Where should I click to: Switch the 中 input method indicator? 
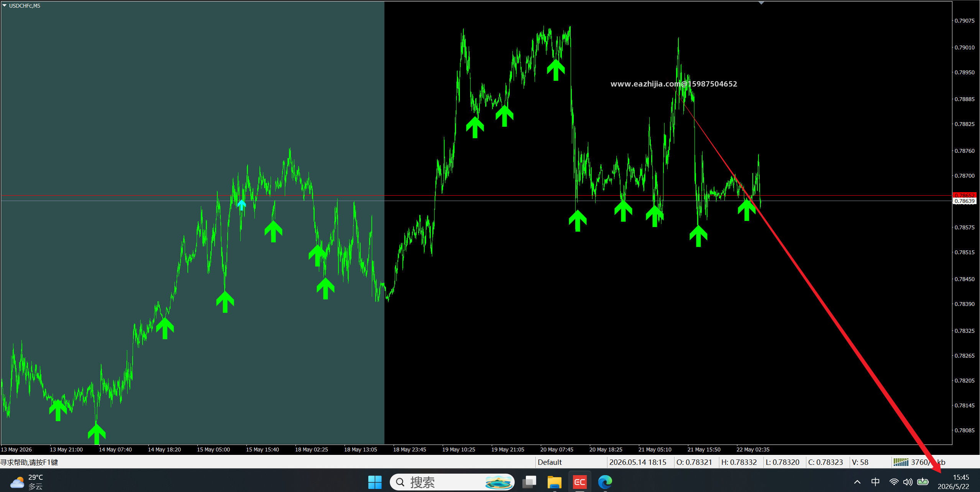875,482
